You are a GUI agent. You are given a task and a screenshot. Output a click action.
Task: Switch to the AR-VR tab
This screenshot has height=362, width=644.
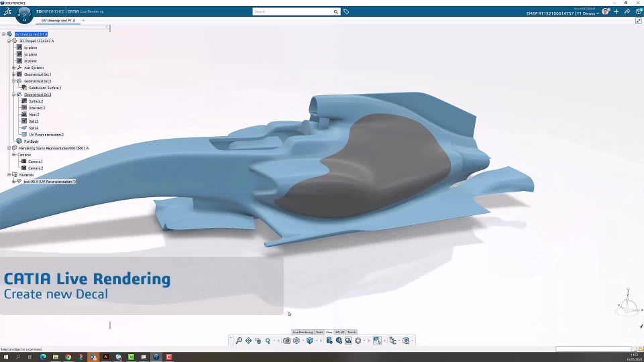point(339,332)
